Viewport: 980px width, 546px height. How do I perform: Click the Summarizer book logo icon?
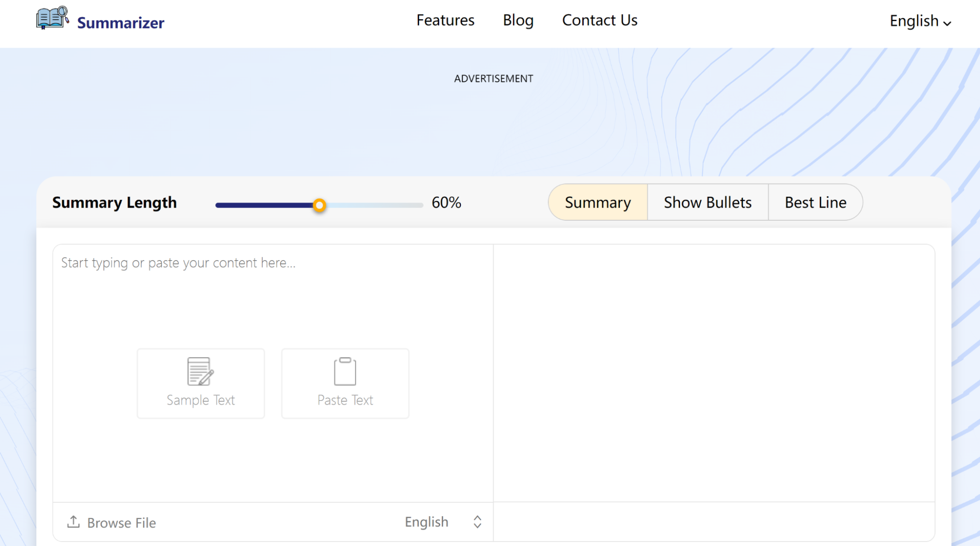click(x=52, y=18)
